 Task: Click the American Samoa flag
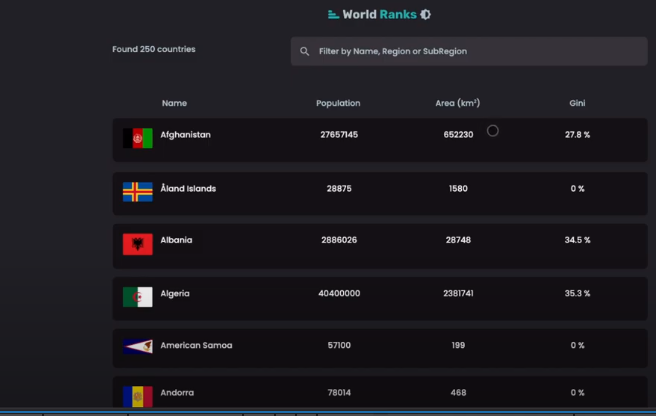[x=138, y=346]
